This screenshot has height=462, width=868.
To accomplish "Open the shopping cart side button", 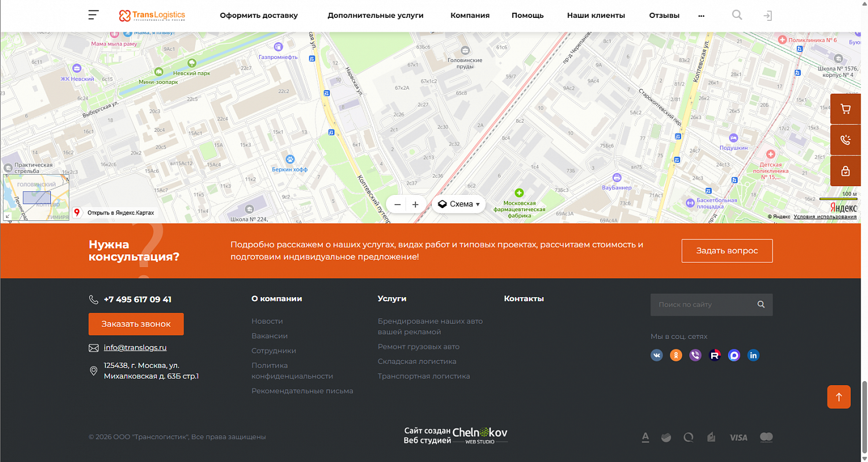I will click(x=845, y=109).
